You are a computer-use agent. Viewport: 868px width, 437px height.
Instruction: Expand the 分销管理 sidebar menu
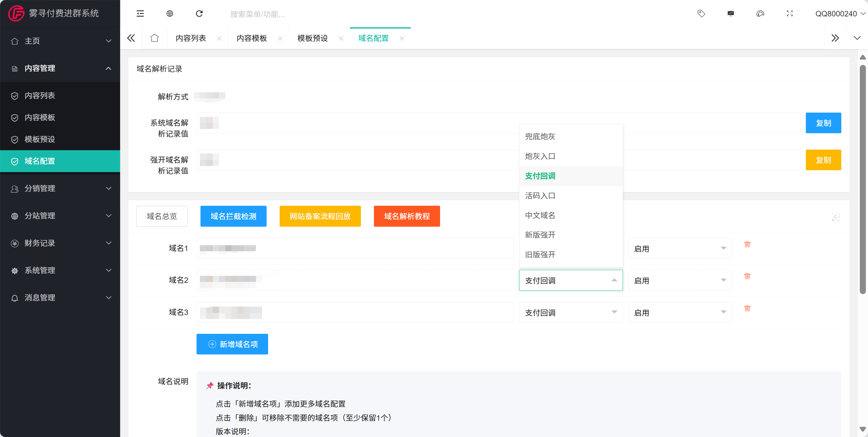pyautogui.click(x=60, y=188)
